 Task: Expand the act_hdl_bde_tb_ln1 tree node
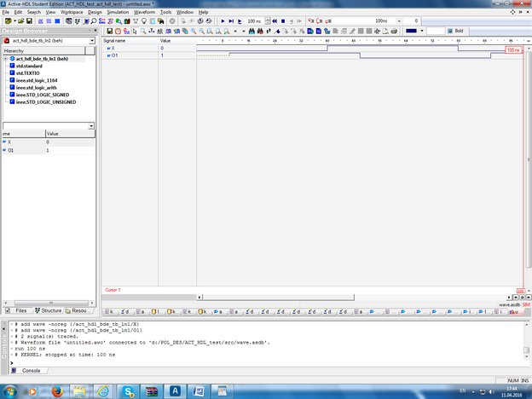click(5, 59)
